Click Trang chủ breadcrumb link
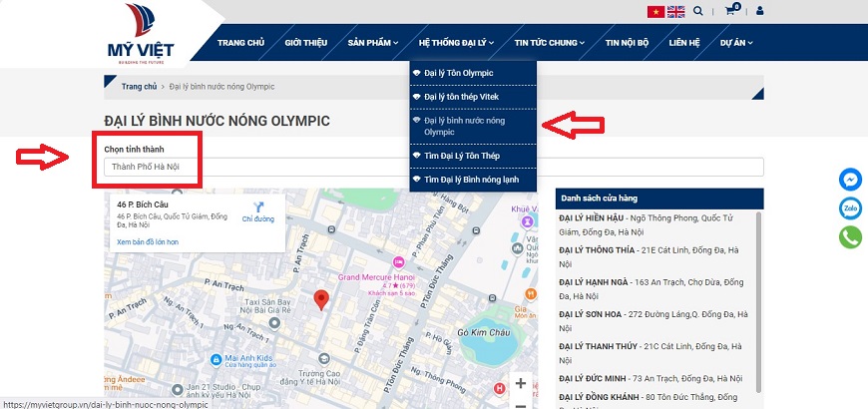The image size is (868, 409). pos(139,87)
